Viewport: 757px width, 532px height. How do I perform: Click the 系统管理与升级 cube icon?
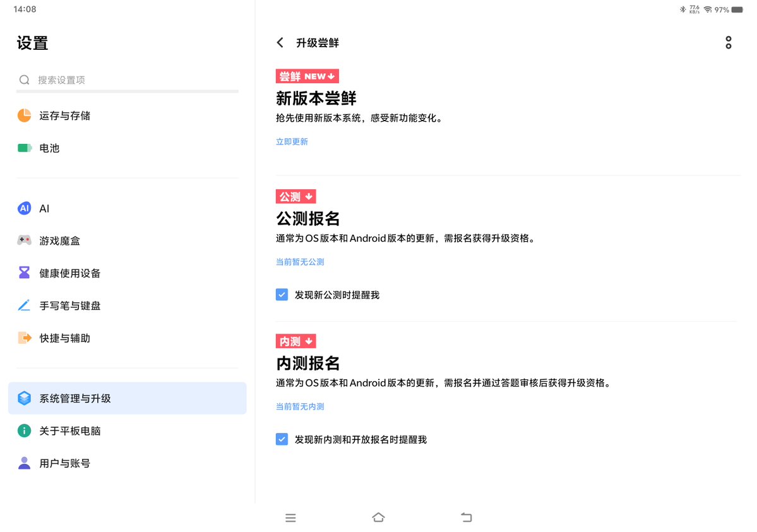pos(24,398)
